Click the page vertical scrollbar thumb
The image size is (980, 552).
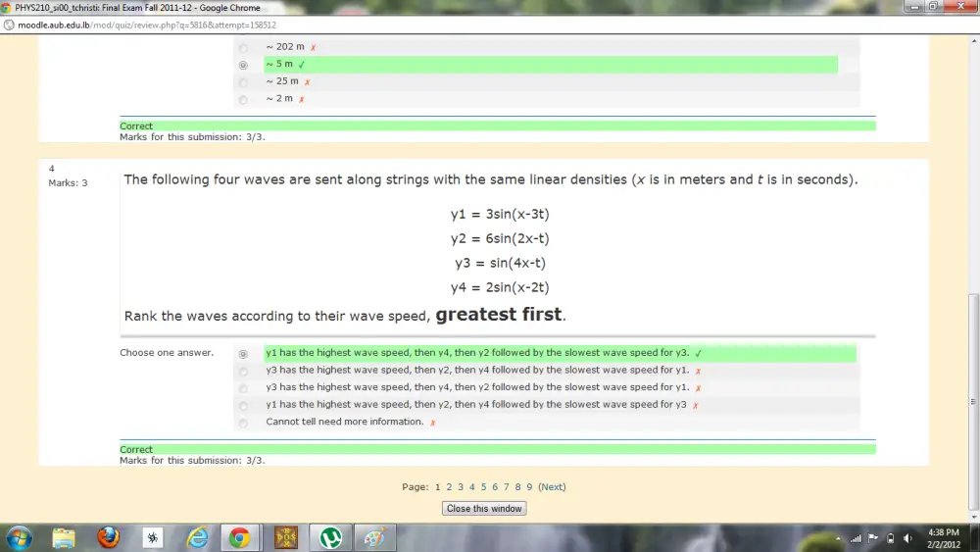(x=974, y=400)
